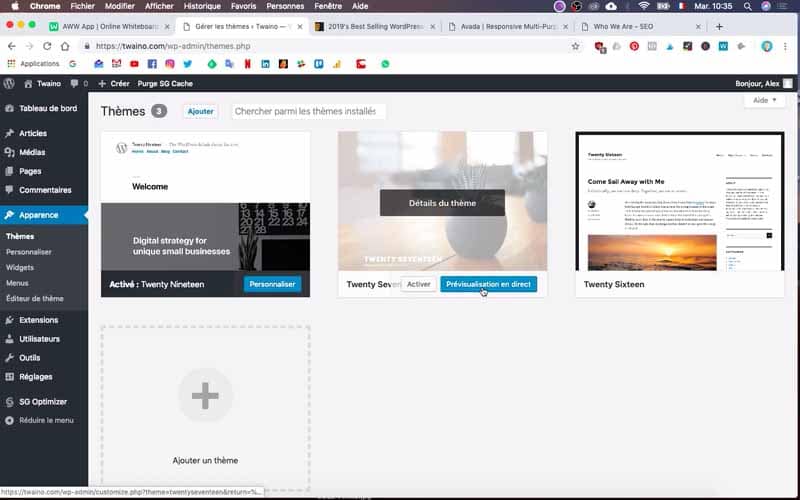800x500 pixels.
Task: Open the Trello bookmark
Action: point(319,64)
